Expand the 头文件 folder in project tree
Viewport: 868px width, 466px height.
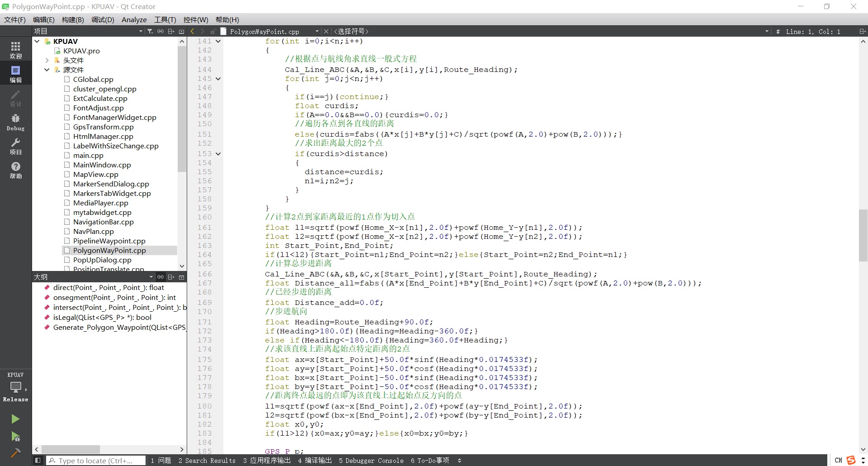tap(47, 60)
